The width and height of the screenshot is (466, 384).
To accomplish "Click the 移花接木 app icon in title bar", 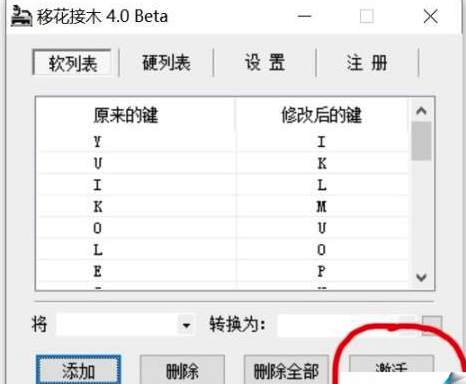I will [x=21, y=16].
